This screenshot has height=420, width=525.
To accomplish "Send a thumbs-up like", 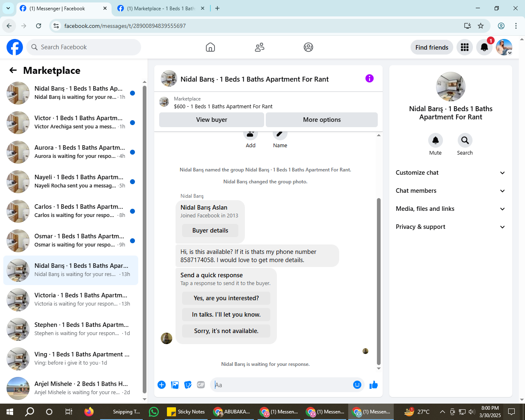I will tap(374, 385).
